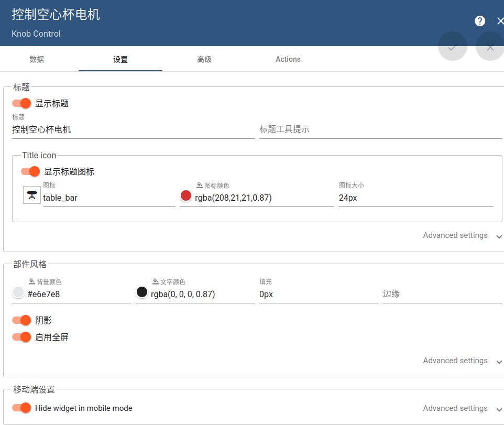The width and height of the screenshot is (504, 425).
Task: Edit the rgba(0, 0, 0, 0.87) text color field
Action: (203, 294)
